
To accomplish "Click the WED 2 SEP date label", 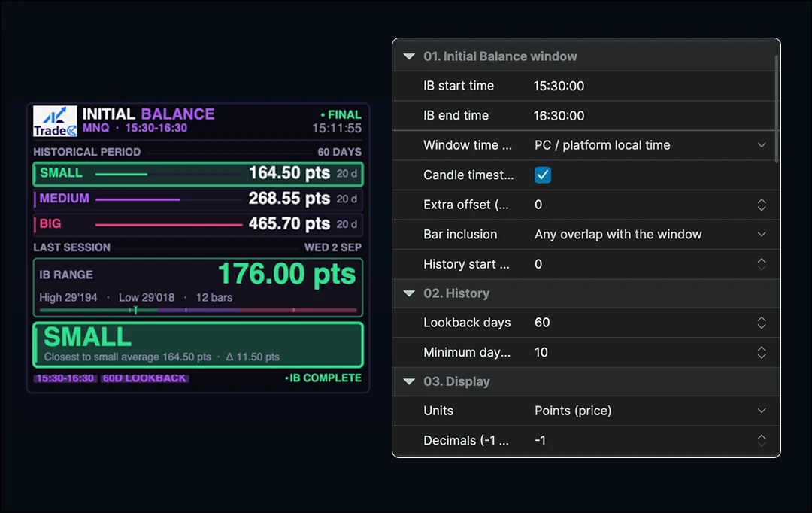I will (333, 247).
